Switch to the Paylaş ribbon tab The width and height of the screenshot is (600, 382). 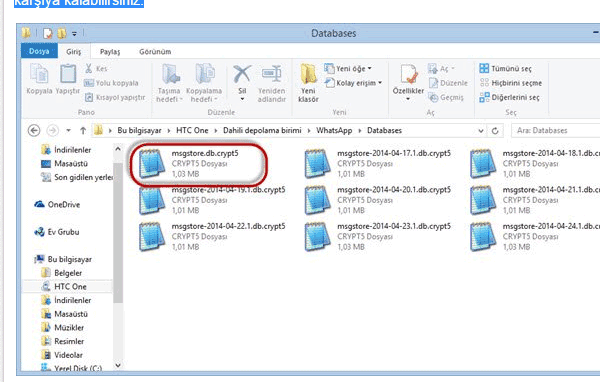(110, 51)
